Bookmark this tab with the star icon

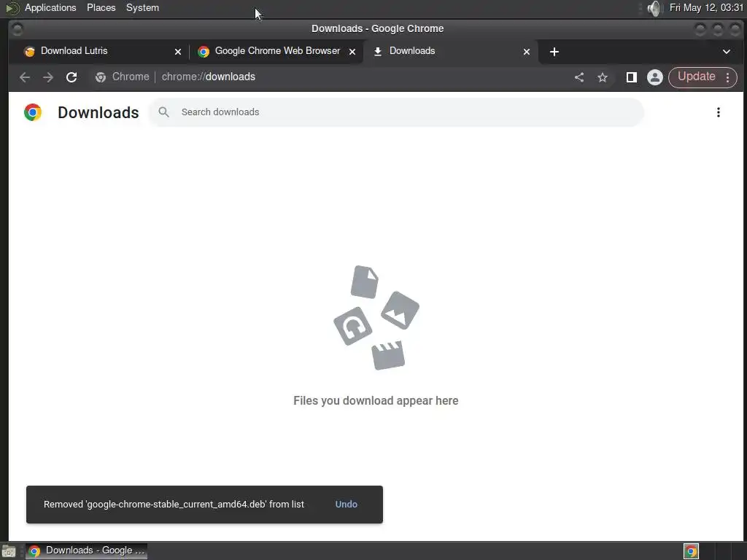click(x=603, y=77)
